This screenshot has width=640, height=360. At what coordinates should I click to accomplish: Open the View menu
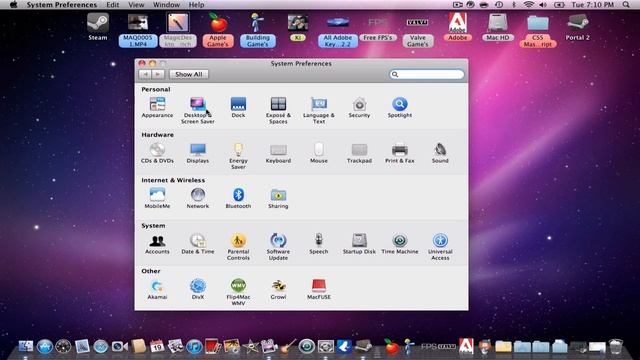coord(136,5)
